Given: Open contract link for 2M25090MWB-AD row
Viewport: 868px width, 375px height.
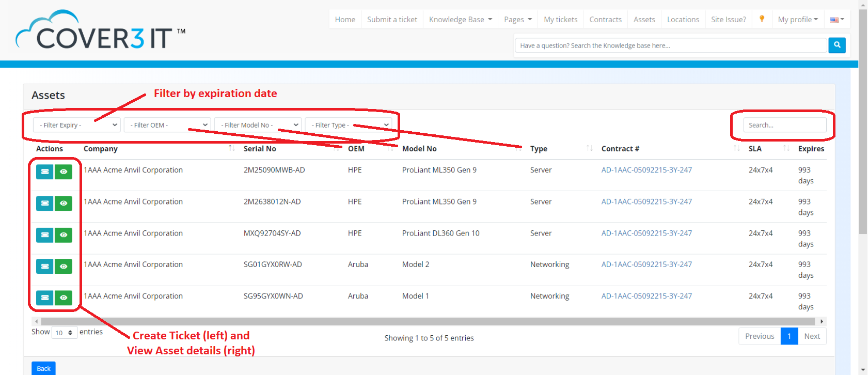Looking at the screenshot, I should (646, 170).
